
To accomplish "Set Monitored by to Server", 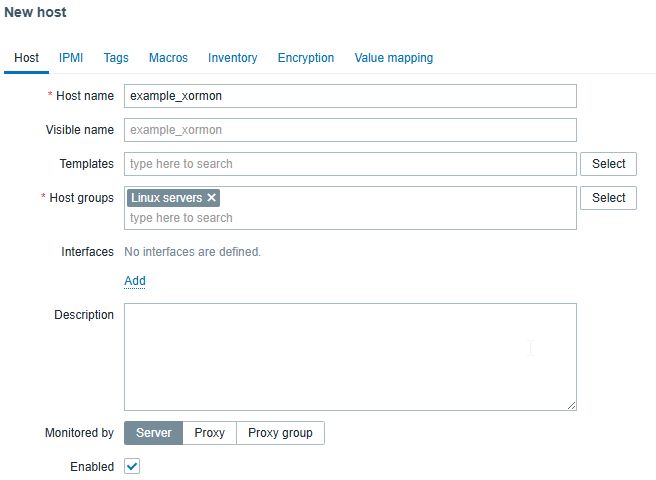I will click(153, 433).
